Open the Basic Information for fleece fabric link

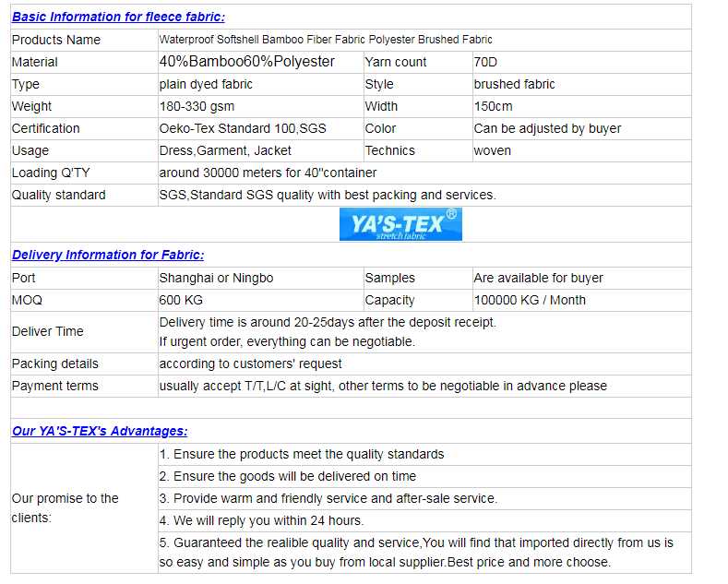click(x=118, y=17)
